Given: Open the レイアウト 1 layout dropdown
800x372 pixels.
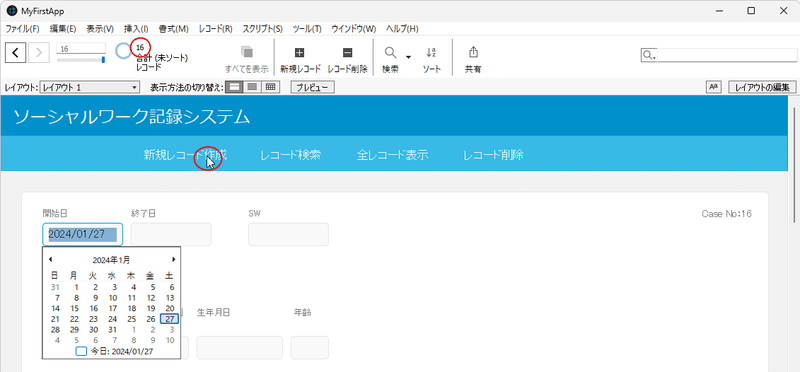Looking at the screenshot, I should 90,88.
